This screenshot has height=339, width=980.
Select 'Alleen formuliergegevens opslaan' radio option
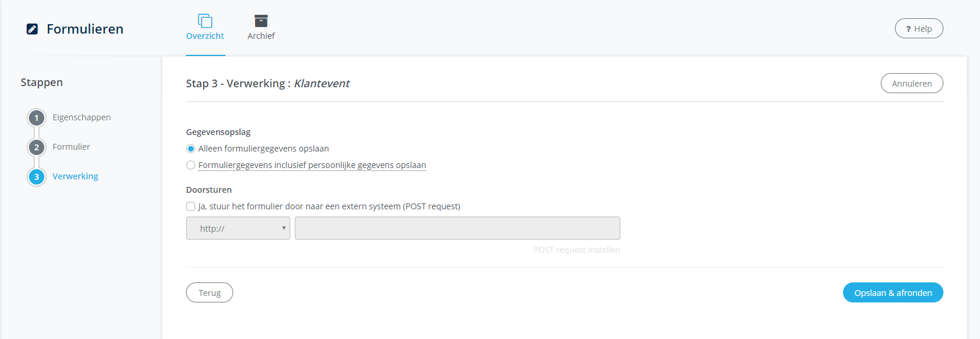[x=191, y=149]
